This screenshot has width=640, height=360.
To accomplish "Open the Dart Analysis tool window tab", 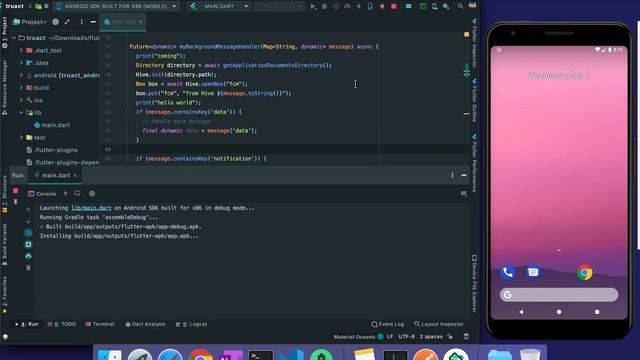I will (145, 324).
